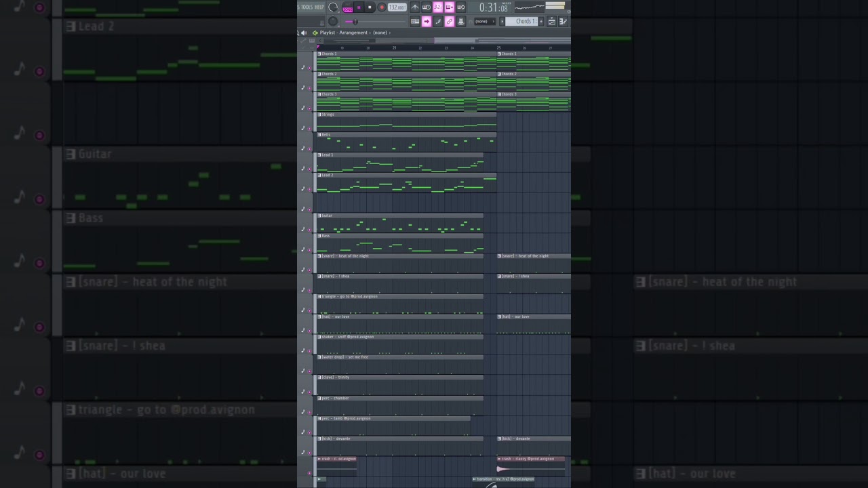The image size is (868, 488).
Task: Mute the Chords 3 track
Action: coord(310,108)
